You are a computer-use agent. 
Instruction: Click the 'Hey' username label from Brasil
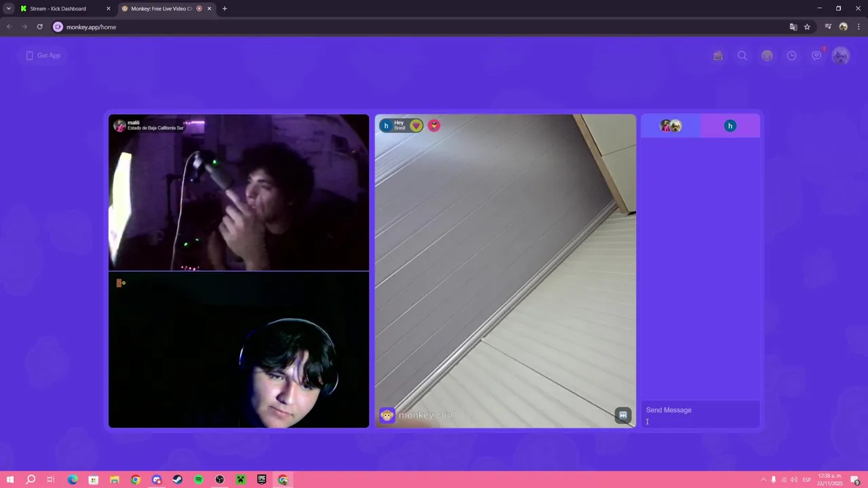tap(399, 123)
